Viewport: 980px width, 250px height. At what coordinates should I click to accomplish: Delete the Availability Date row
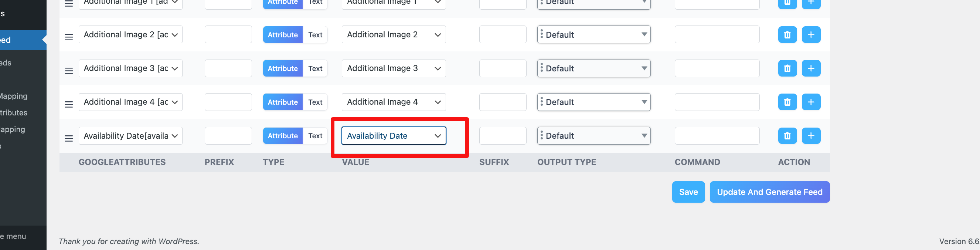[787, 136]
